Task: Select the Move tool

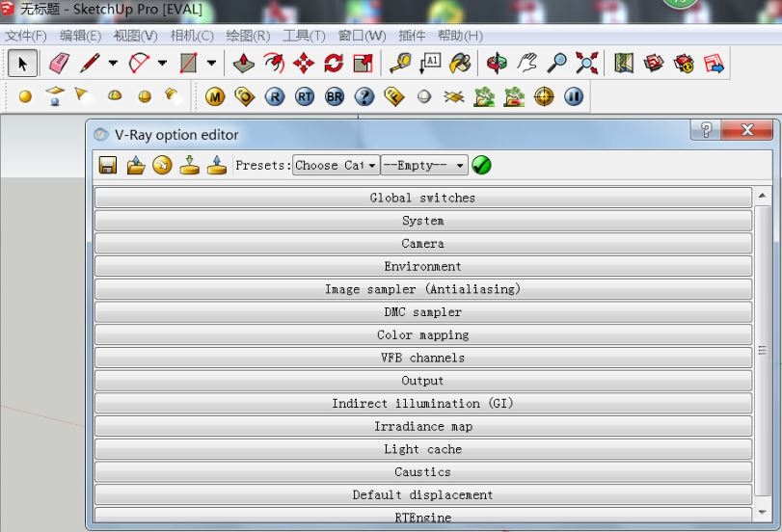Action: [304, 64]
